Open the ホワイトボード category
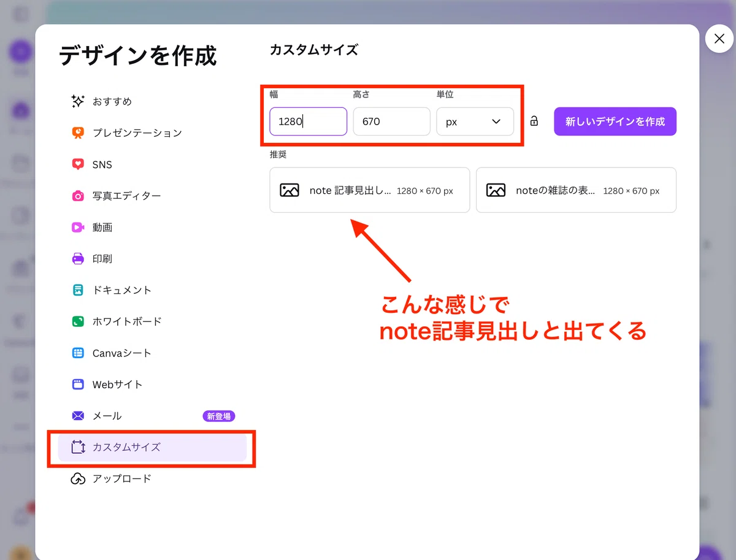This screenshot has height=560, width=736. (x=152, y=321)
